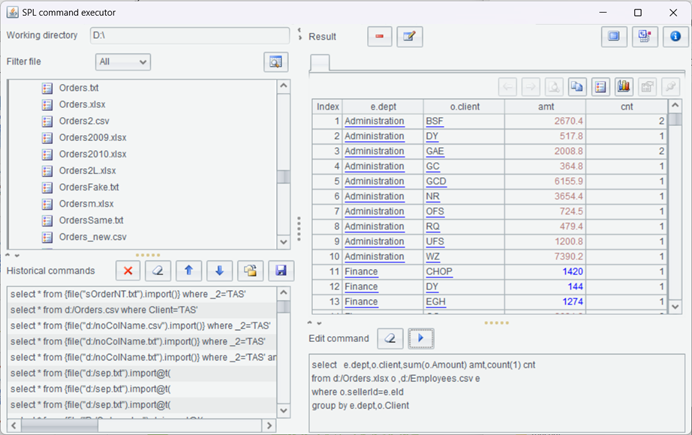
Task: Select the empty result tab
Action: click(320, 64)
